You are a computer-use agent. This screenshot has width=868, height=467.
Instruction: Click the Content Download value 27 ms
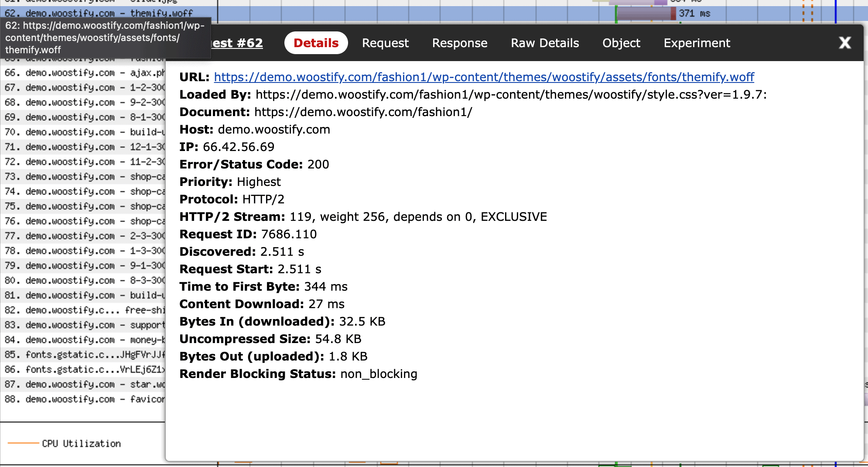coord(326,304)
